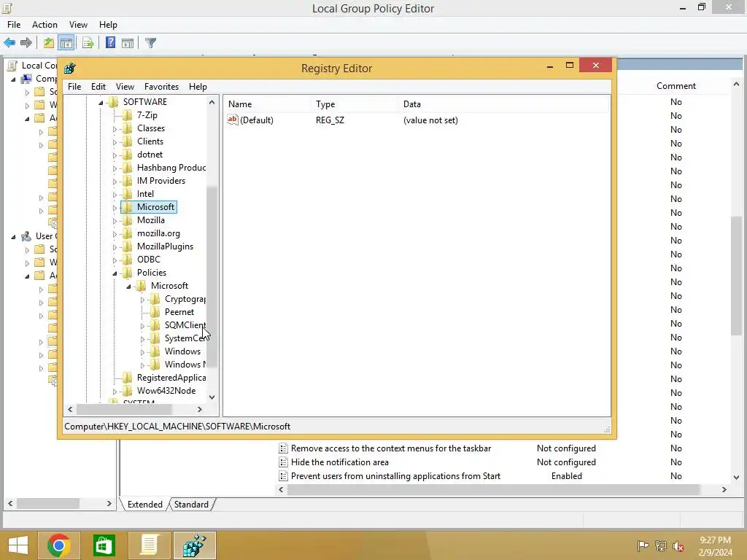Click the Local Group Policy Editor title icon
The height and width of the screenshot is (560, 747).
(x=7, y=8)
